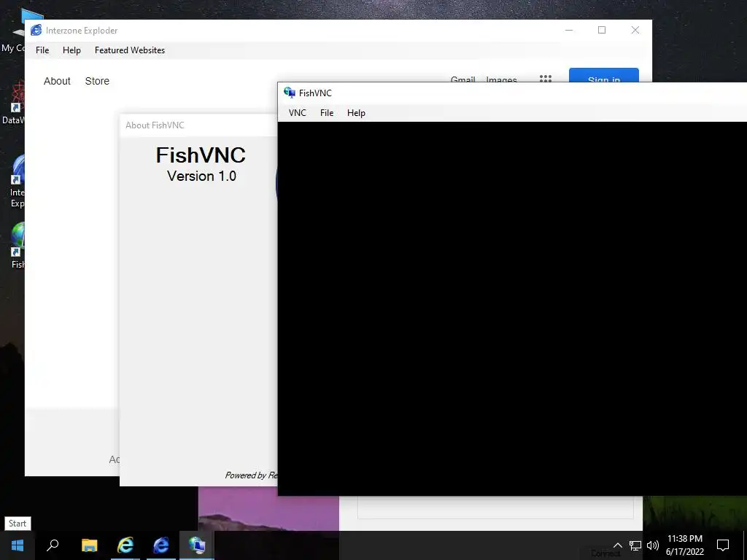Click the Version 1.0 text
Screen dimensions: 747x560
point(201,176)
